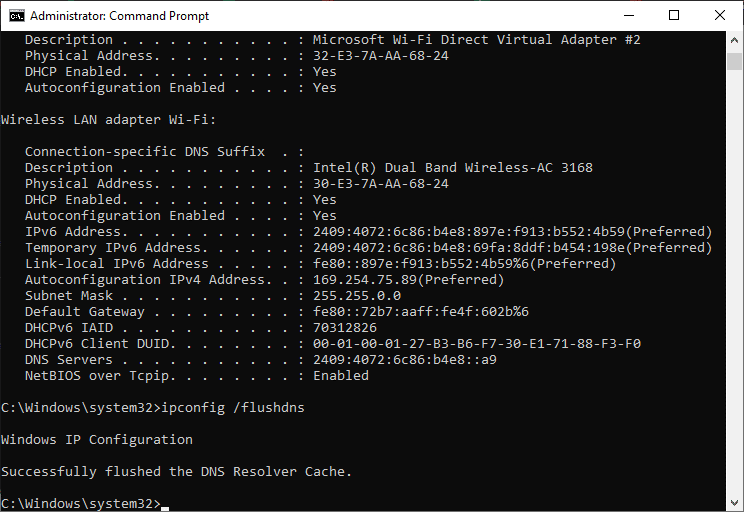The height and width of the screenshot is (512, 744).
Task: Click the "Windows IP Configuration" line
Action: tap(97, 439)
